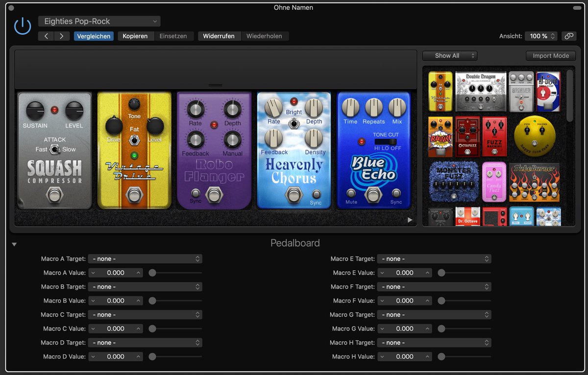Go to next preset with right arrow
This screenshot has width=588, height=375.
(x=61, y=36)
